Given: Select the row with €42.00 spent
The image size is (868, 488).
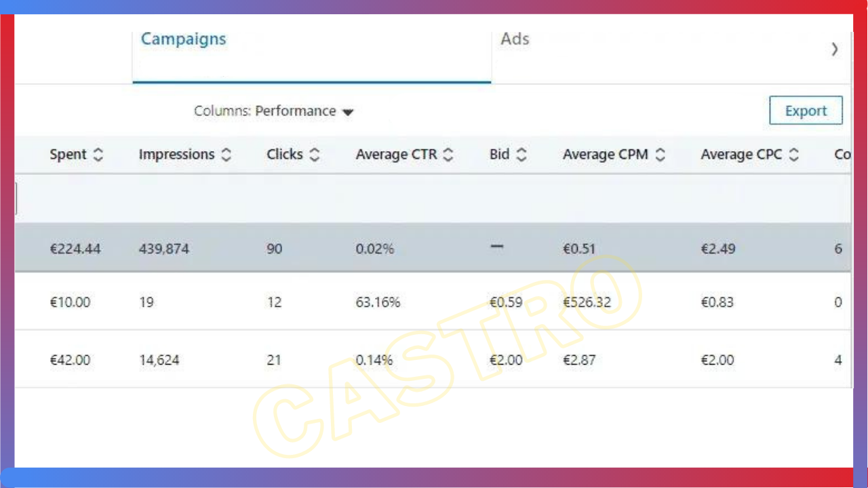Looking at the screenshot, I should [x=70, y=361].
